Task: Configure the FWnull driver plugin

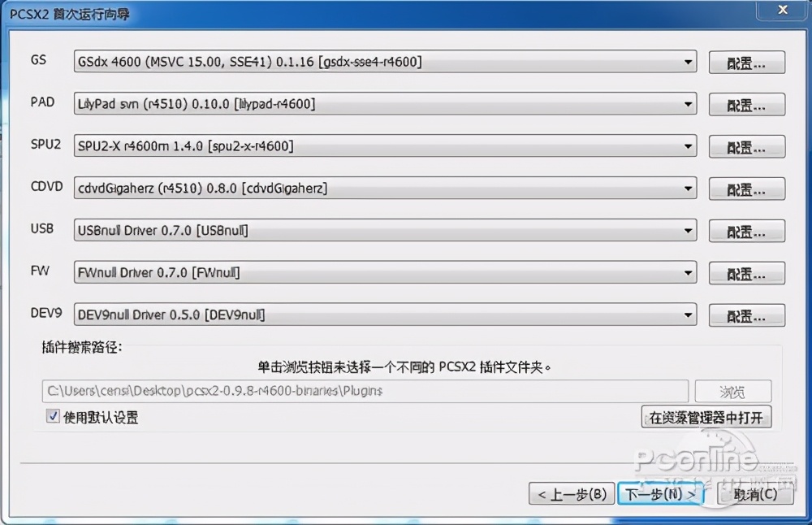Action: [x=745, y=273]
